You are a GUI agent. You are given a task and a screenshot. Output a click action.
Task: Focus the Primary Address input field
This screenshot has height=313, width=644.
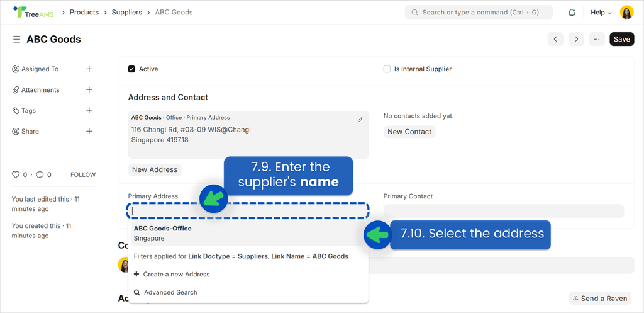248,211
